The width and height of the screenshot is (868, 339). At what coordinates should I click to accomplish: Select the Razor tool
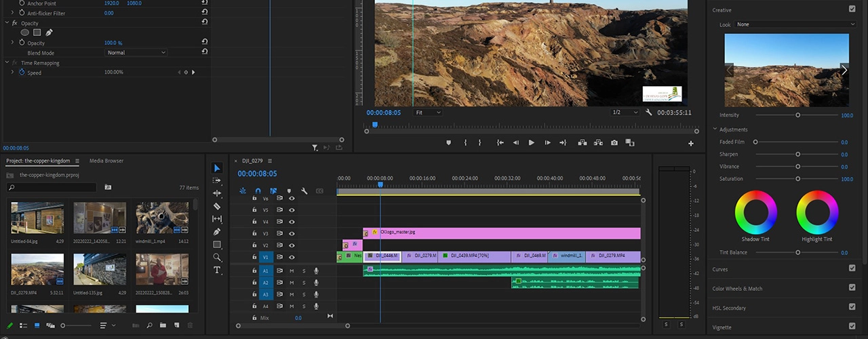click(x=217, y=206)
